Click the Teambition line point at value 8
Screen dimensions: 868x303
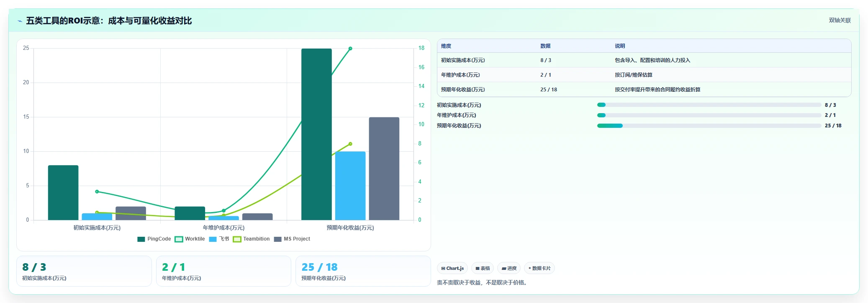click(x=350, y=144)
